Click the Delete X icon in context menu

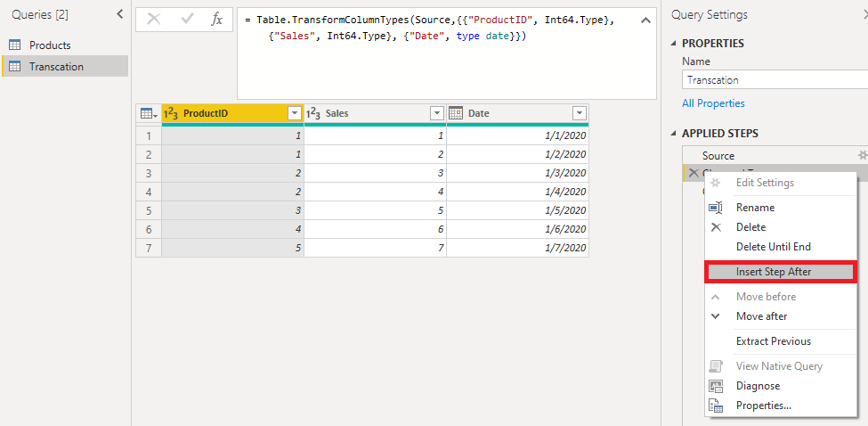716,227
